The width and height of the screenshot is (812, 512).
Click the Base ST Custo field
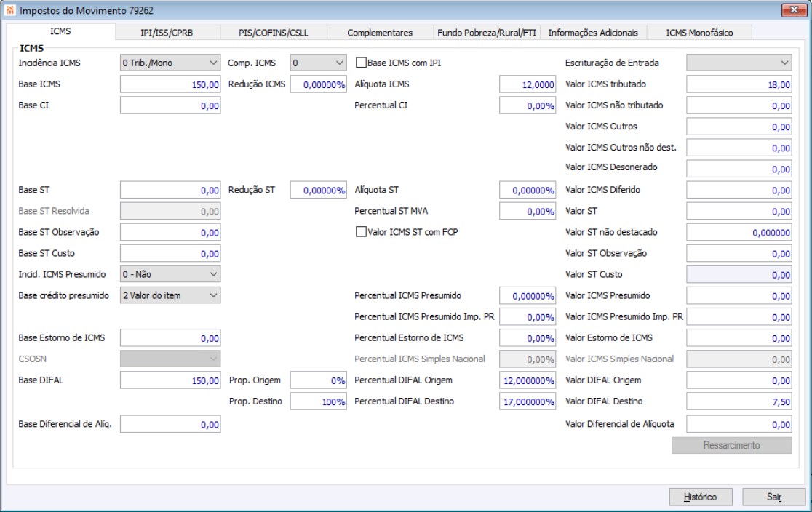pyautogui.click(x=170, y=254)
